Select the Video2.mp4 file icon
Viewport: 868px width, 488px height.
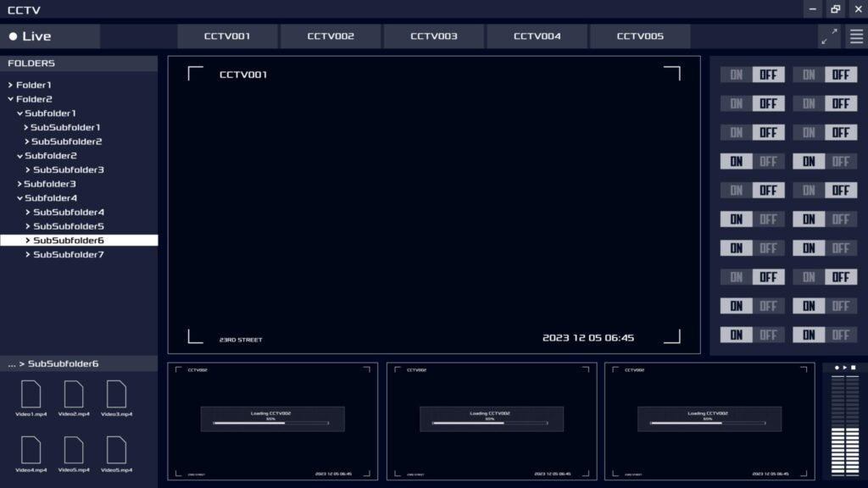(x=74, y=395)
